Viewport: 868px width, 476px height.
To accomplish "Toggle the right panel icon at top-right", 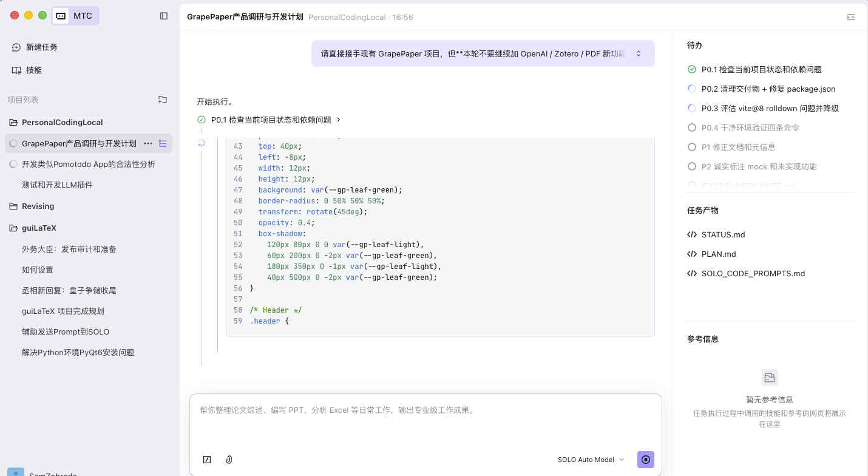I will pos(851,17).
